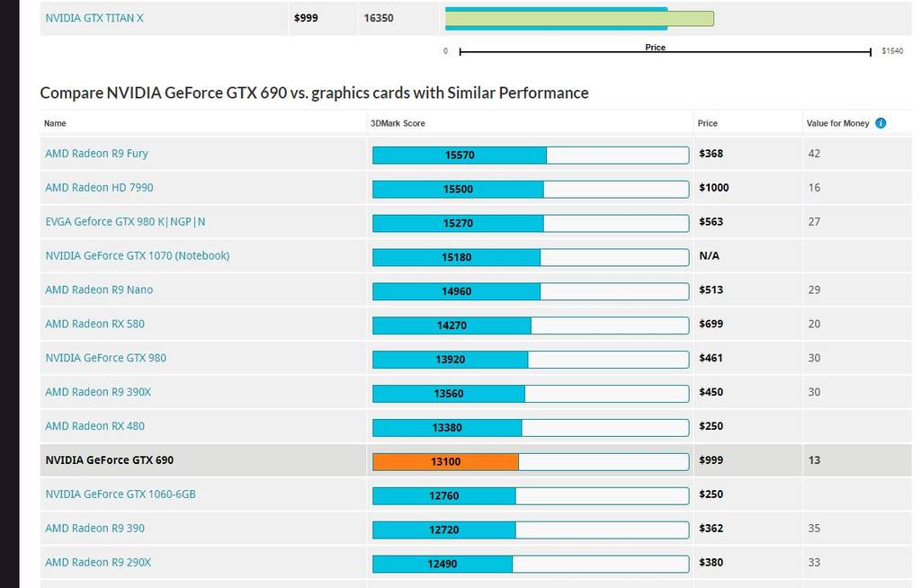Open NVIDIA GeForce GTX 1060-6GB link
The width and height of the screenshot is (921, 588).
tap(121, 494)
